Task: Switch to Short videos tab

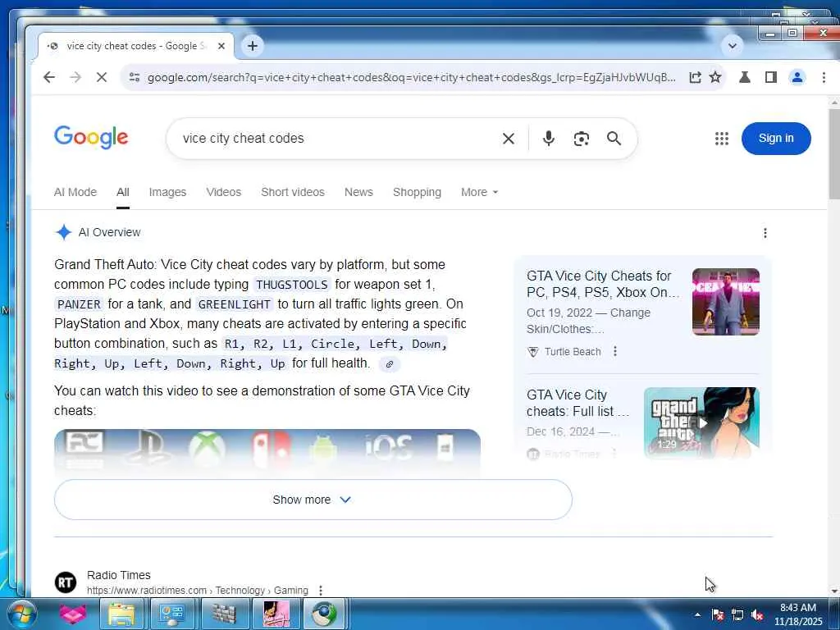Action: pyautogui.click(x=293, y=192)
